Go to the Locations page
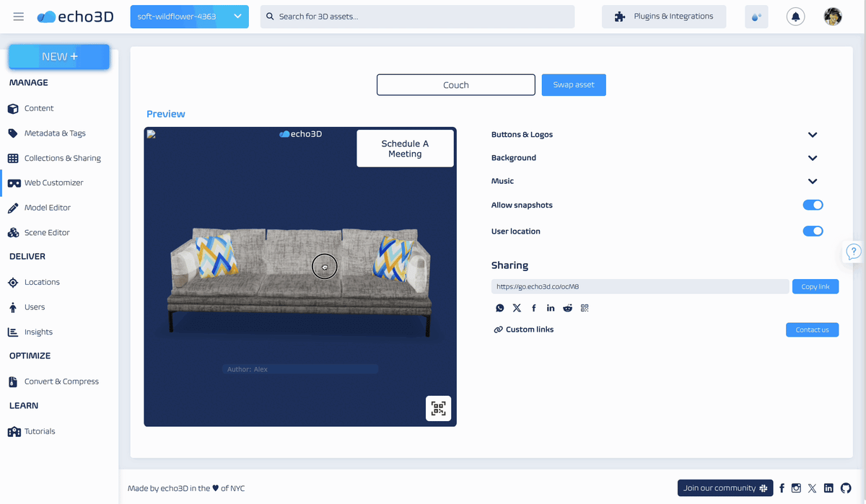The width and height of the screenshot is (866, 504). click(43, 282)
